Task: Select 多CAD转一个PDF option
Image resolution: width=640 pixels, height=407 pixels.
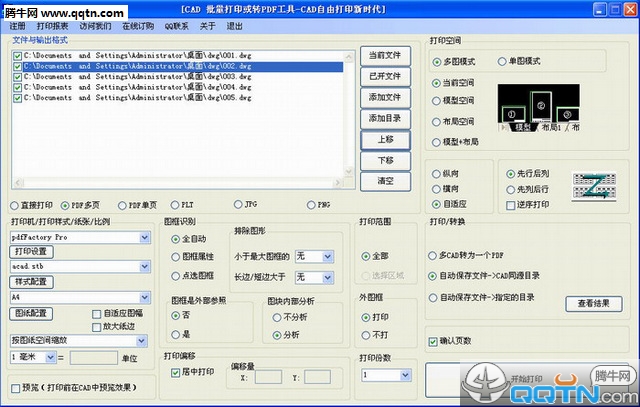Action: (434, 255)
